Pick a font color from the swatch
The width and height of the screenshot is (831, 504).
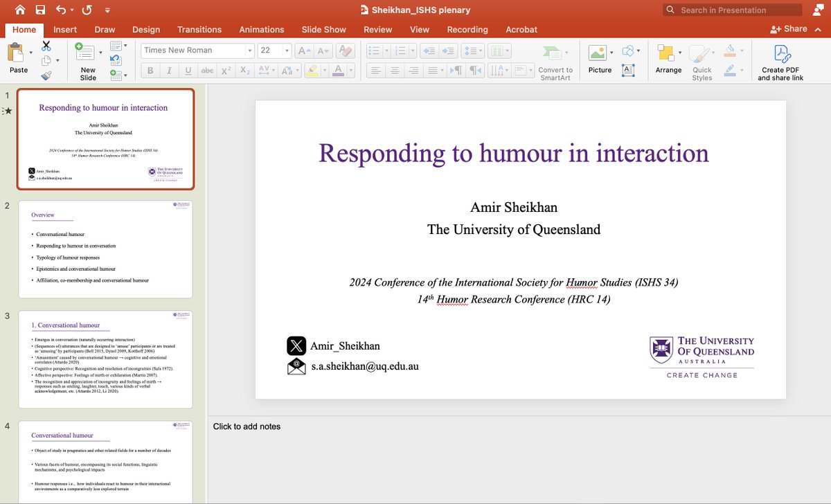tap(339, 70)
